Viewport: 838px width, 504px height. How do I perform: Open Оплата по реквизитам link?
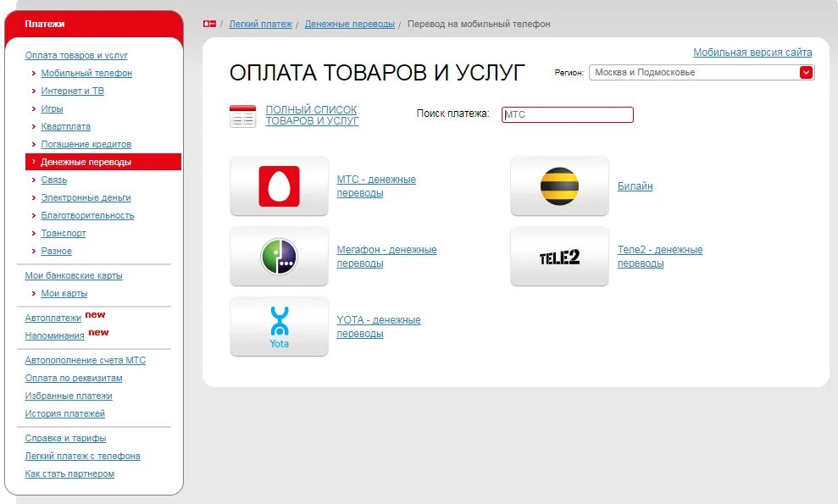coord(74,378)
